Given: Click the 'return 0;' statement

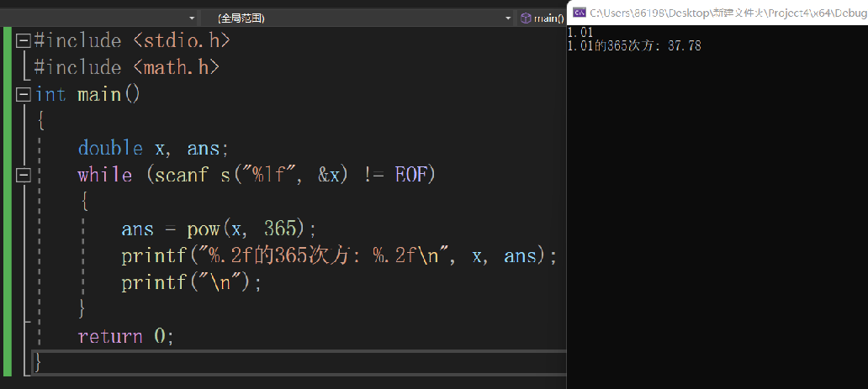Looking at the screenshot, I should point(126,336).
